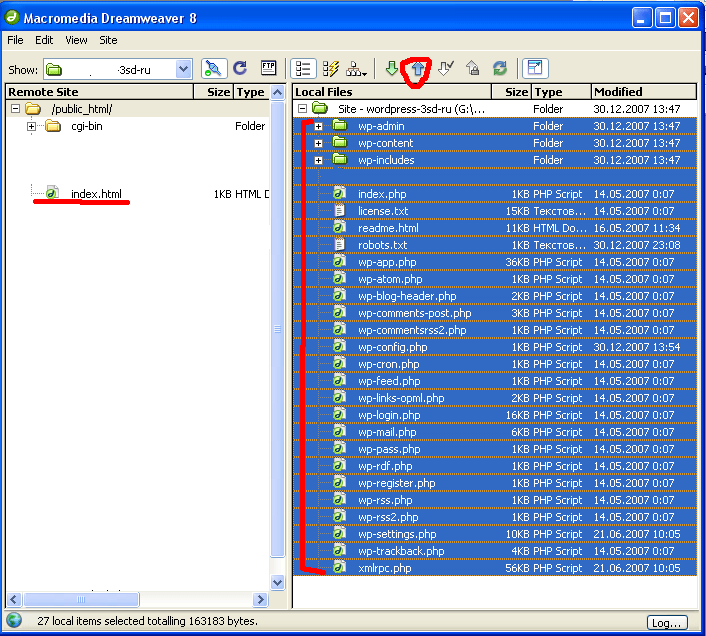Open the File menu
The height and width of the screenshot is (636, 706).
tap(15, 40)
